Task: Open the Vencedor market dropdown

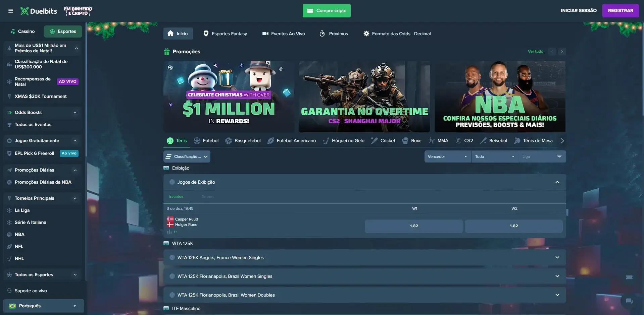Action: (447, 156)
